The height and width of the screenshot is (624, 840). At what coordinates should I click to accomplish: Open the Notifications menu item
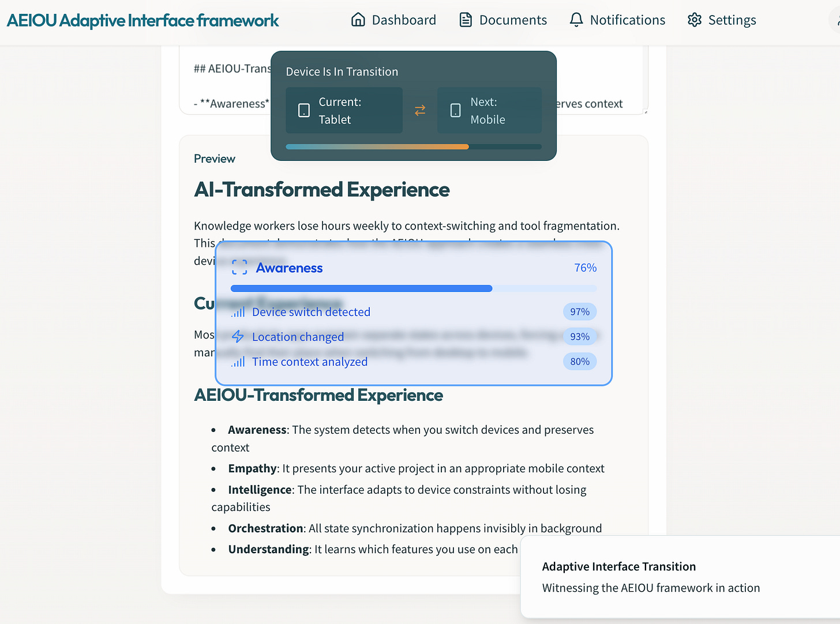[x=617, y=20]
